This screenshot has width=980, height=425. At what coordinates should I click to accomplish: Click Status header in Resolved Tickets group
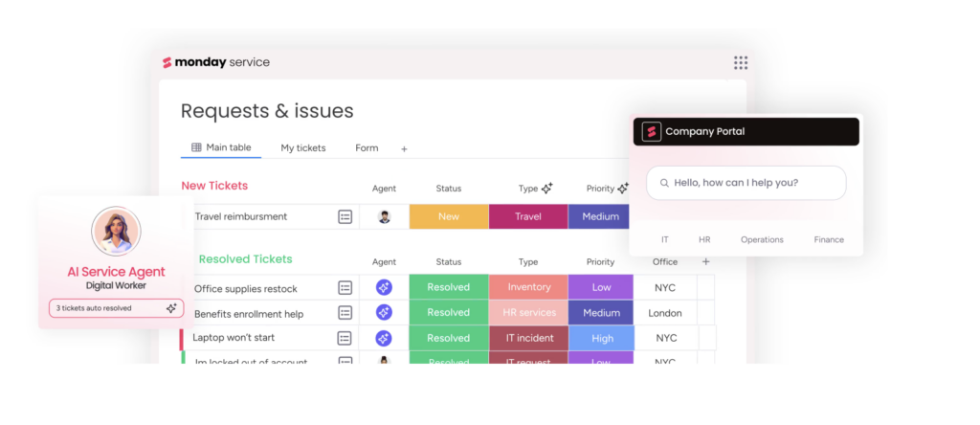click(448, 262)
